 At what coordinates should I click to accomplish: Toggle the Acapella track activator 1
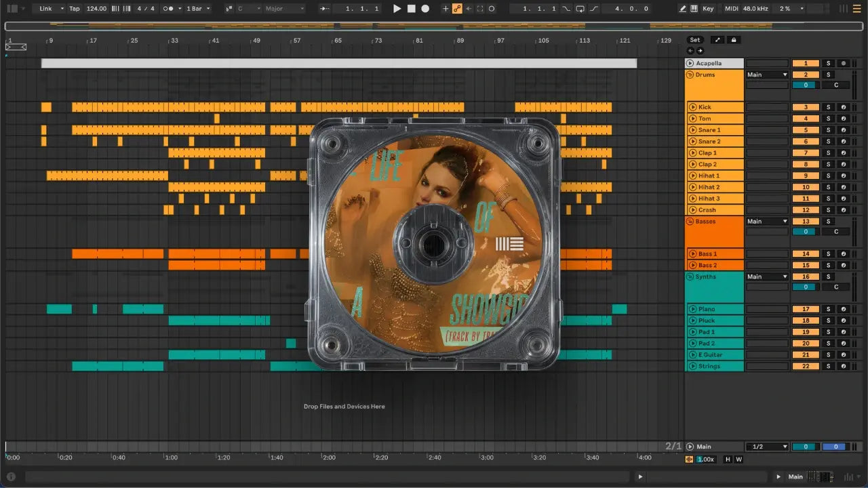806,63
